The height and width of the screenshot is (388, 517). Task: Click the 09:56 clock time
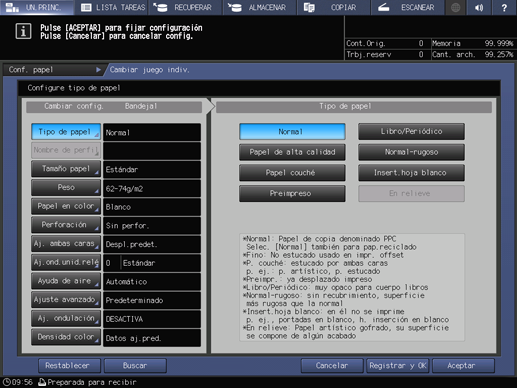[x=22, y=382]
